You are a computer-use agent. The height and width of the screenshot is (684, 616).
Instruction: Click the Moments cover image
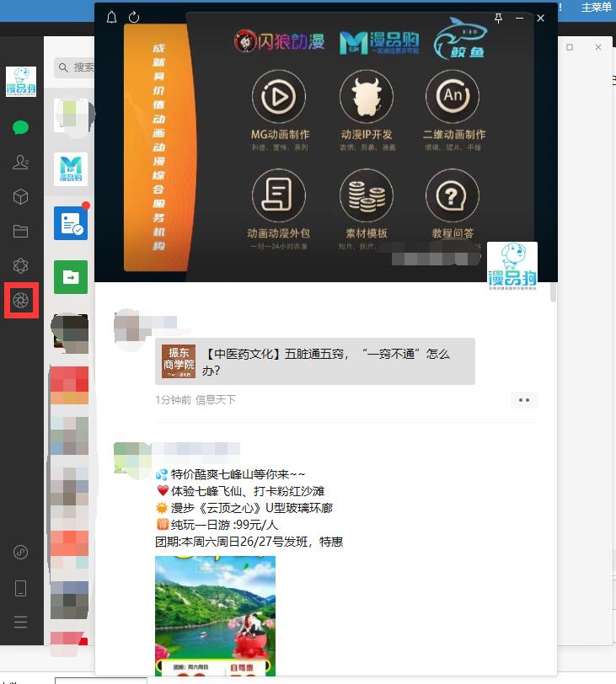click(326, 142)
